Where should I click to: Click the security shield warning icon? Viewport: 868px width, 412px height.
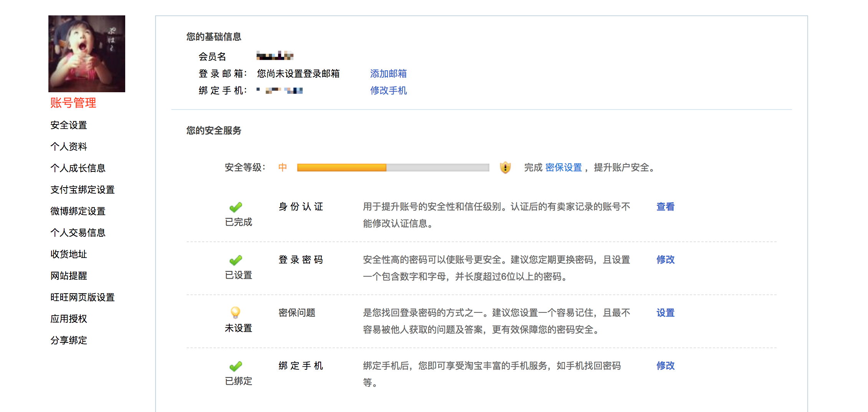click(x=505, y=168)
